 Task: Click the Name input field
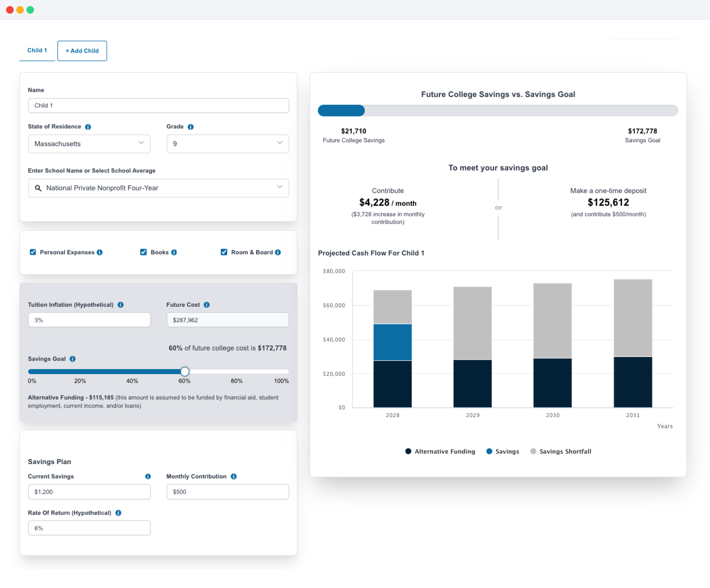(159, 106)
